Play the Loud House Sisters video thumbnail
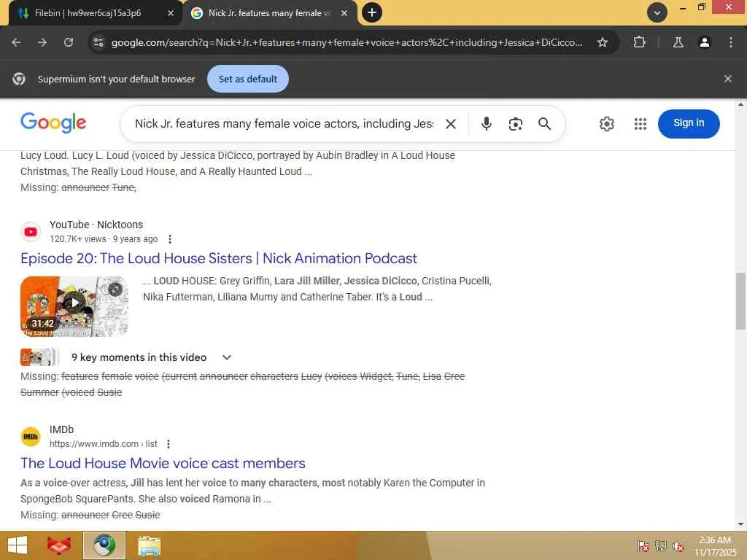Screen dimensions: 747x560 point(74,306)
